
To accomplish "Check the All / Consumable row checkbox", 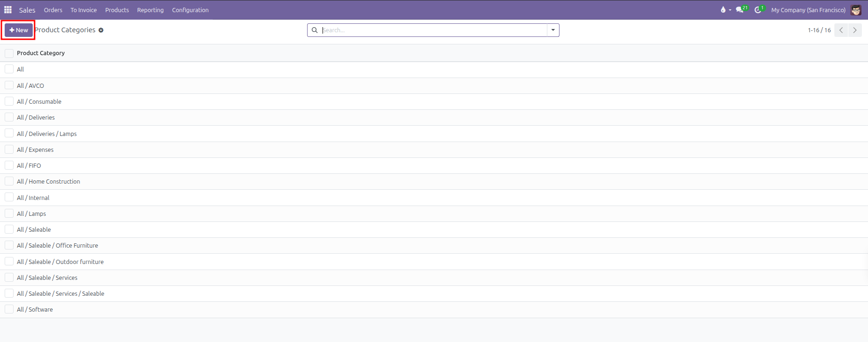I will (x=9, y=101).
